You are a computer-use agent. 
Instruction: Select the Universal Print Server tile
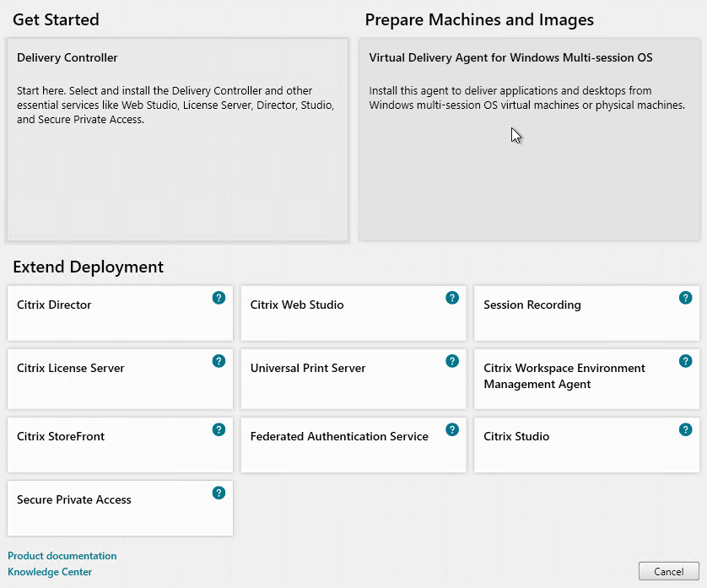(x=353, y=379)
